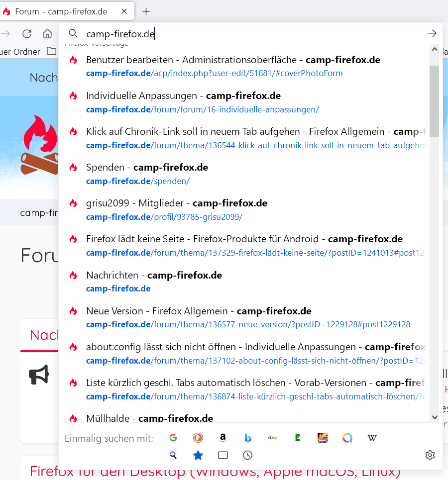Open the Individuelle Anpassungen suggestion
Viewport: 448px width, 480px height.
click(246, 102)
